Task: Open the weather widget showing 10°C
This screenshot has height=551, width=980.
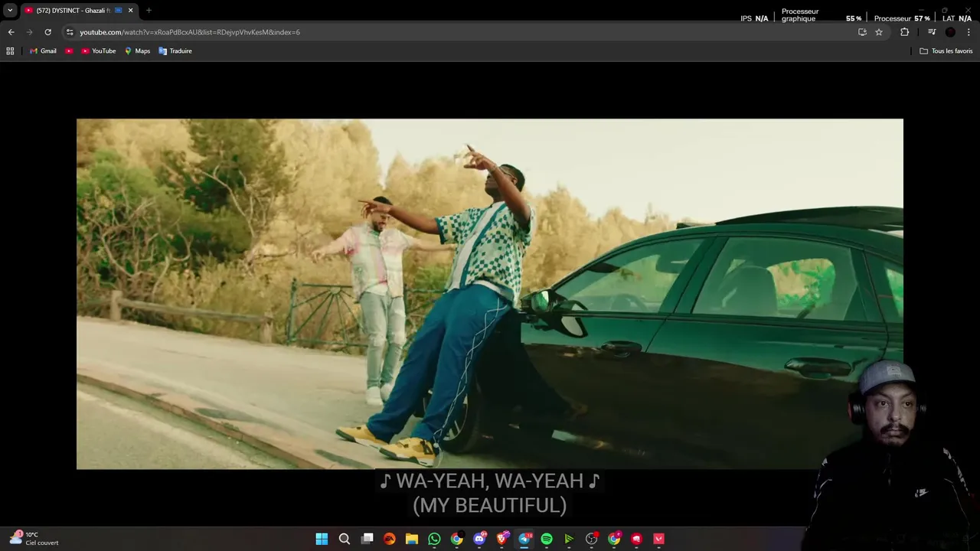Action: click(34, 539)
